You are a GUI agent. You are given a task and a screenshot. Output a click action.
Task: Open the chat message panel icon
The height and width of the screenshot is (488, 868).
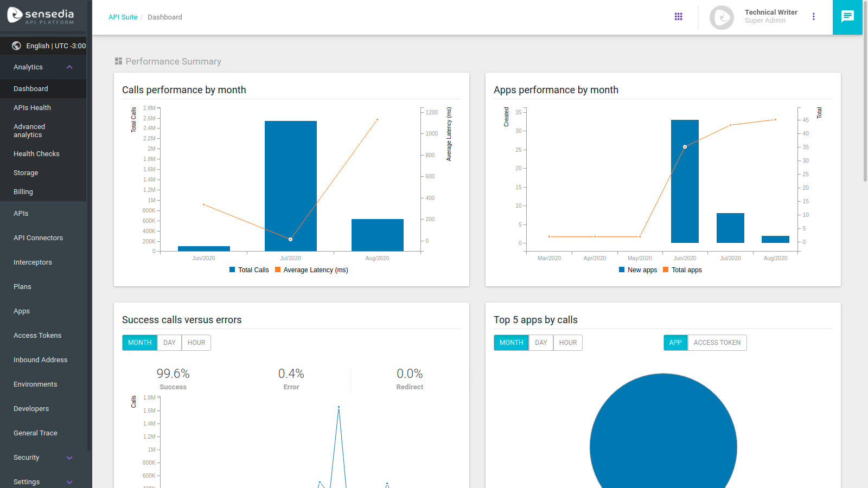pyautogui.click(x=847, y=17)
